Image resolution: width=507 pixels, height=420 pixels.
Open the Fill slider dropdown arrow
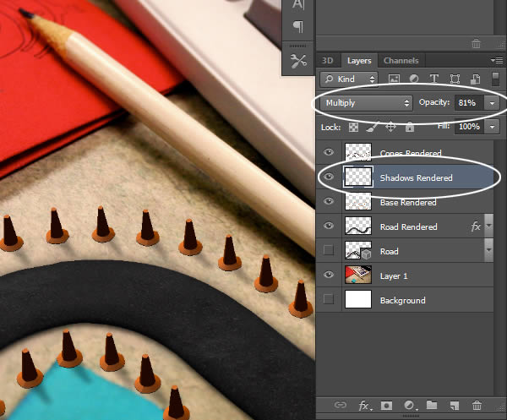pyautogui.click(x=492, y=127)
